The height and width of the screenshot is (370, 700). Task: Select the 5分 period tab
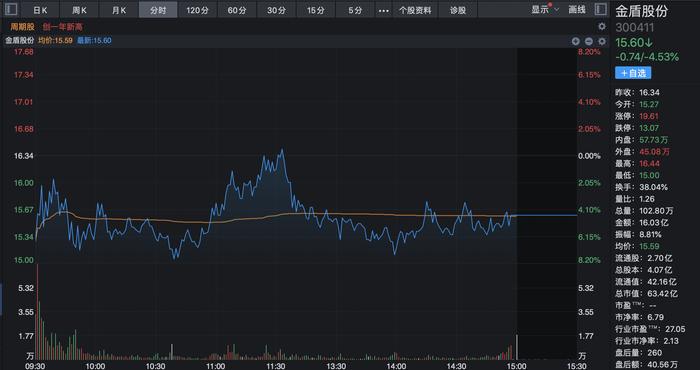pos(355,10)
